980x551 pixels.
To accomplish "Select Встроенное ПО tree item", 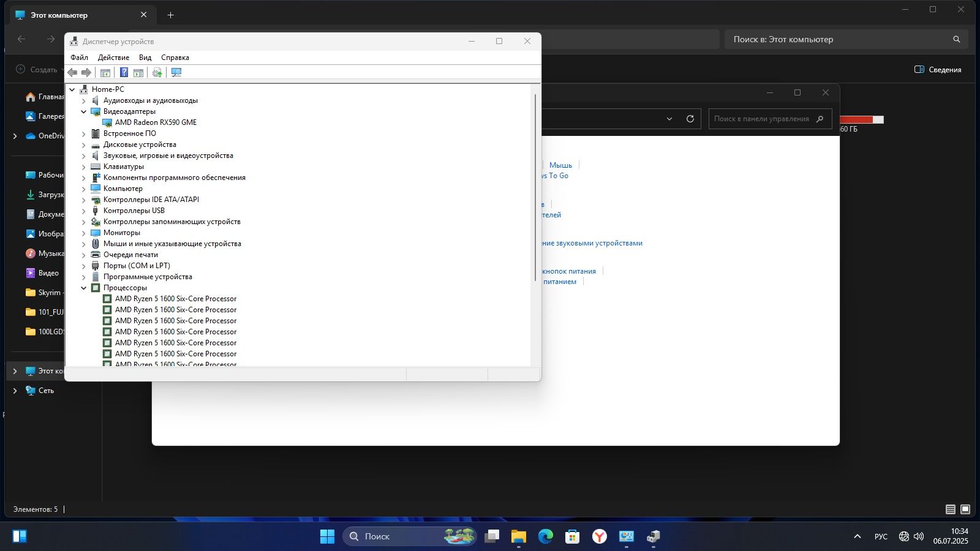I will [x=129, y=133].
